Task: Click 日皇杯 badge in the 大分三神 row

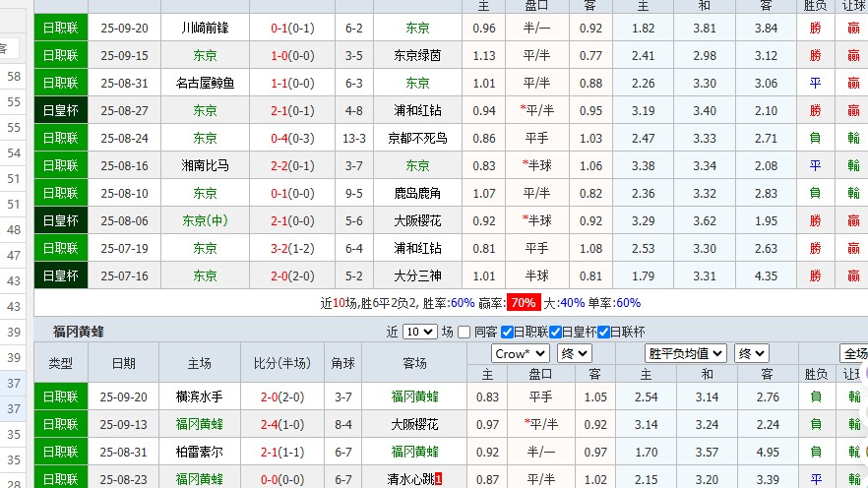Action: [x=61, y=275]
